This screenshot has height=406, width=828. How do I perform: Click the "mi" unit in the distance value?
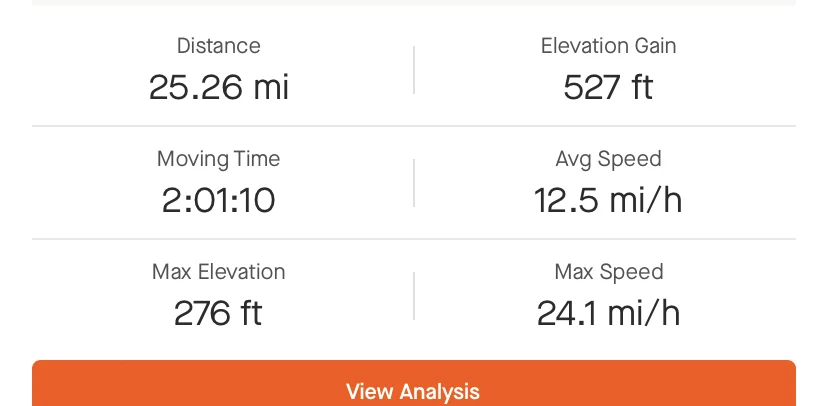click(271, 87)
